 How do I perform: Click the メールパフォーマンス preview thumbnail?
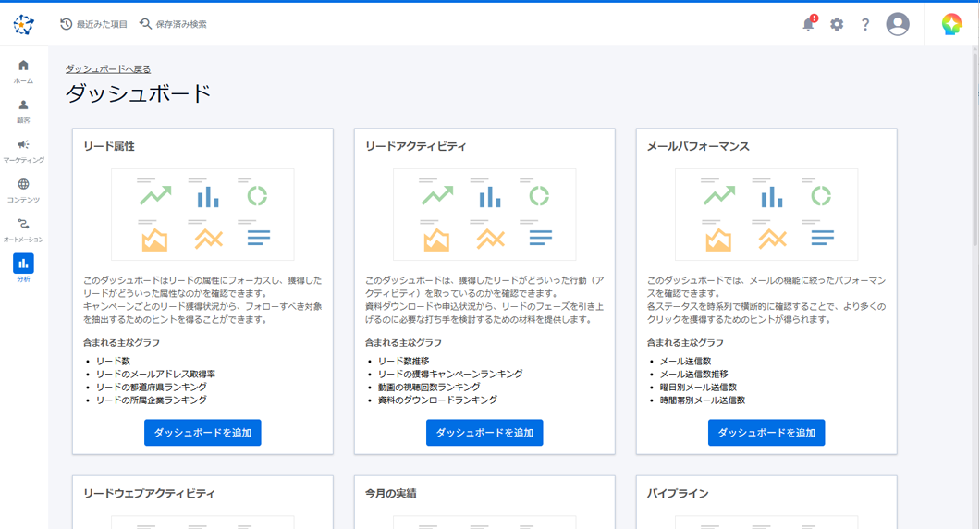(766, 215)
